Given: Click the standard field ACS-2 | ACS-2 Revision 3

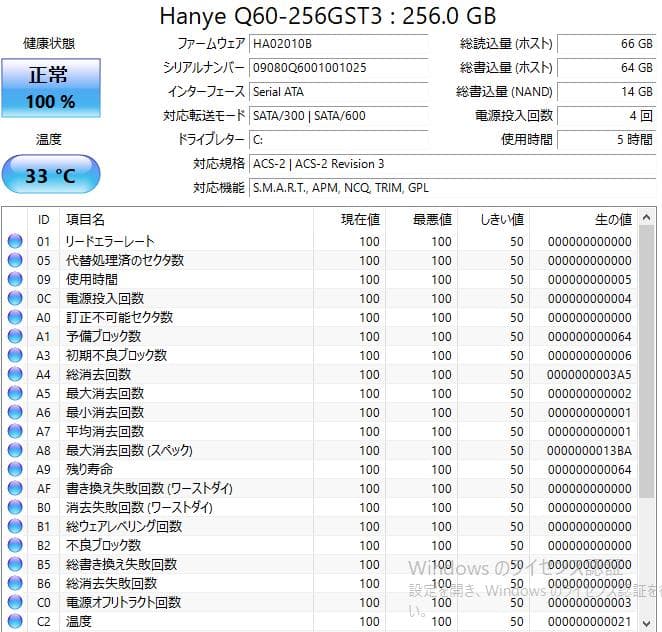Looking at the screenshot, I should (453, 164).
